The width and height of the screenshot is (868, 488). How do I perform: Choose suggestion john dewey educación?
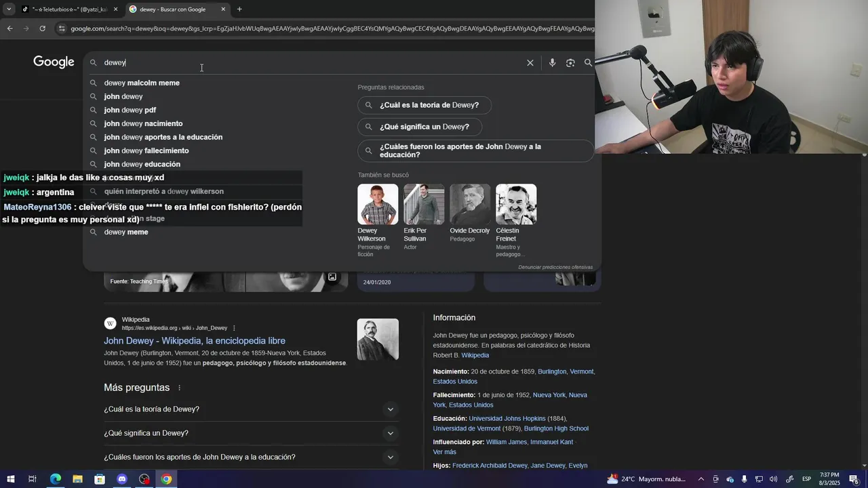142,164
